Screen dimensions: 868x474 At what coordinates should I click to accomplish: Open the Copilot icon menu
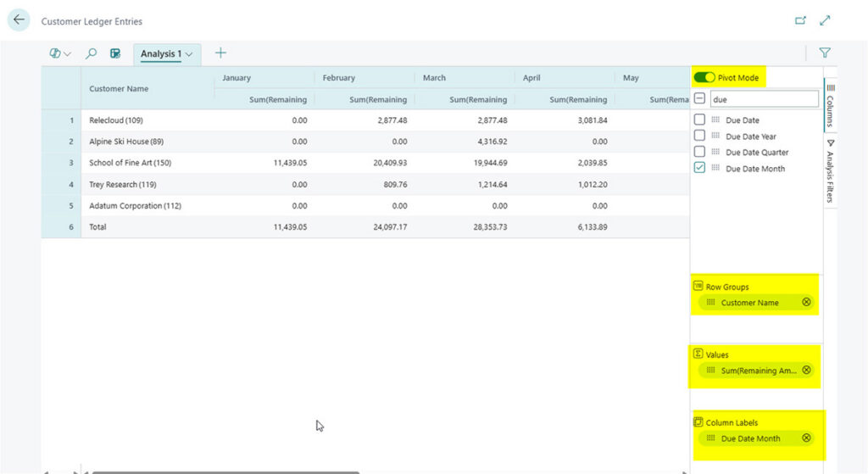[x=55, y=53]
